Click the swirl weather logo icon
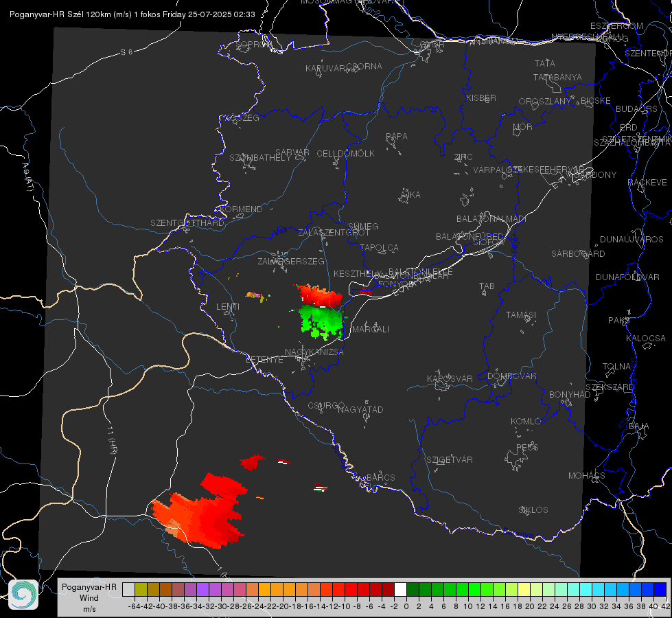The width and height of the screenshot is (672, 618). click(23, 594)
